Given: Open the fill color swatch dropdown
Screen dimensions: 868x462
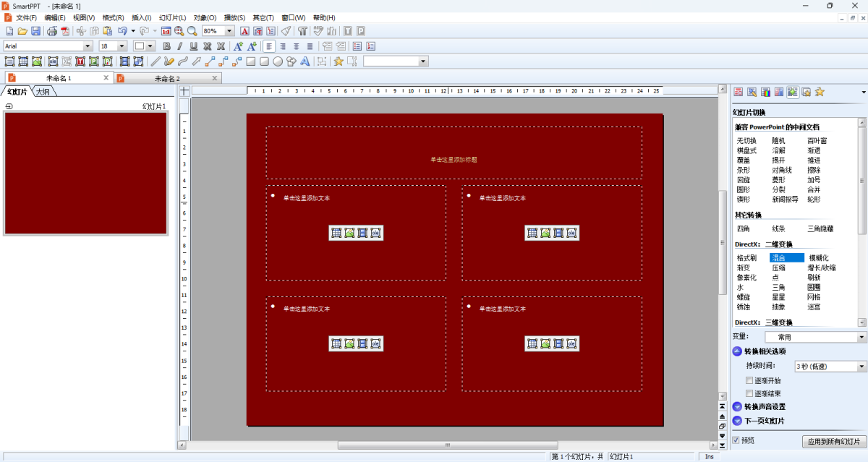Looking at the screenshot, I should [x=150, y=46].
